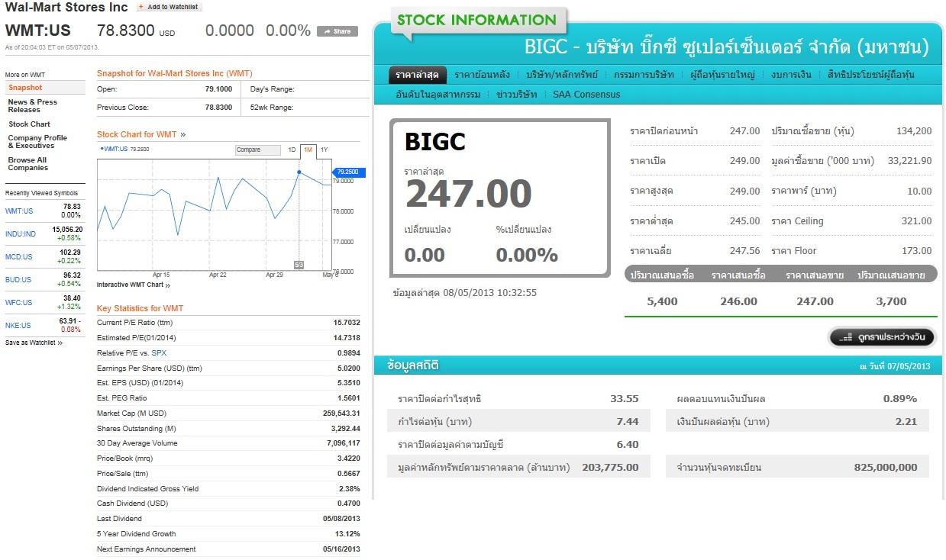Switch WMT chart to 1M range
Screen dimensions: 946x560
pyautogui.click(x=308, y=150)
